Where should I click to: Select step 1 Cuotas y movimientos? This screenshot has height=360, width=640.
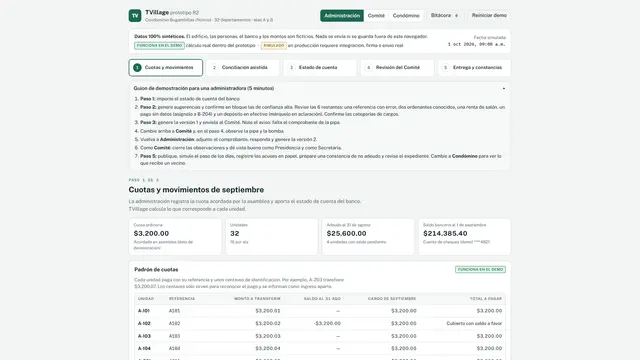[166, 67]
